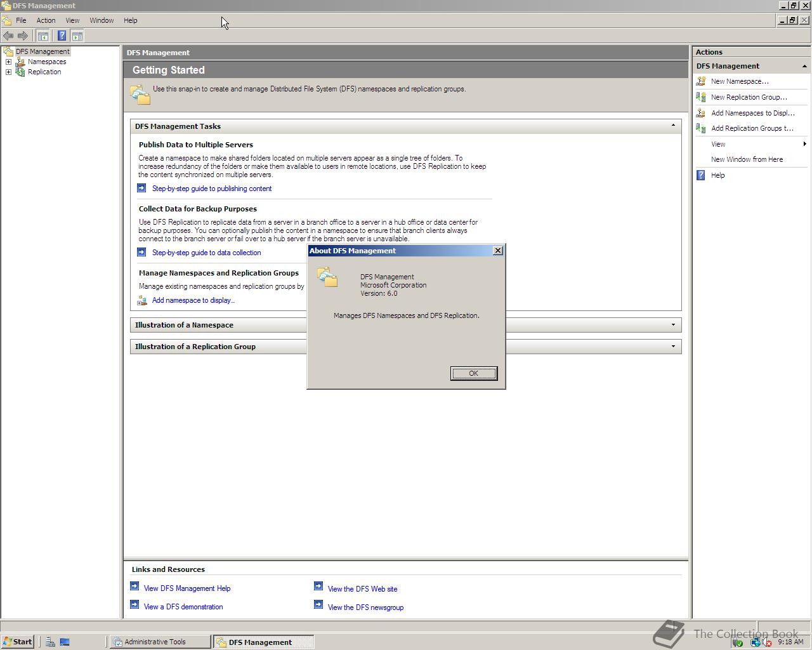This screenshot has width=812, height=650.
Task: Expand Illustration of a Replication Group section
Action: 673,347
